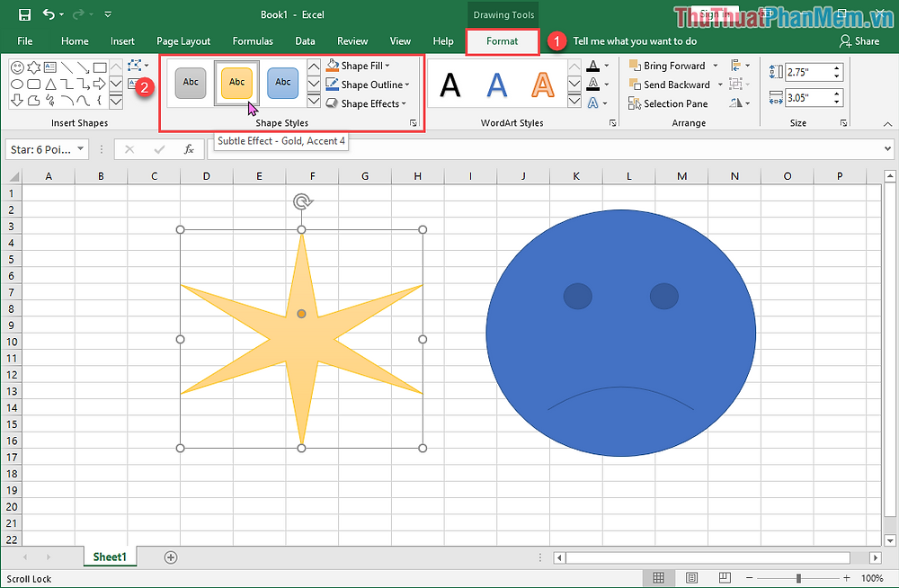Select the Sheet1 worksheet tab
Image resolution: width=899 pixels, height=588 pixels.
[110, 557]
